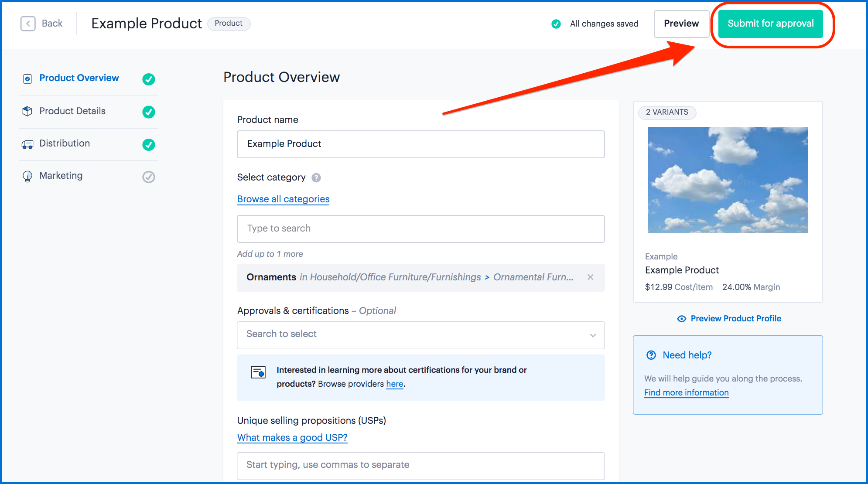Click the Back arrow icon
The width and height of the screenshot is (868, 484).
(28, 24)
